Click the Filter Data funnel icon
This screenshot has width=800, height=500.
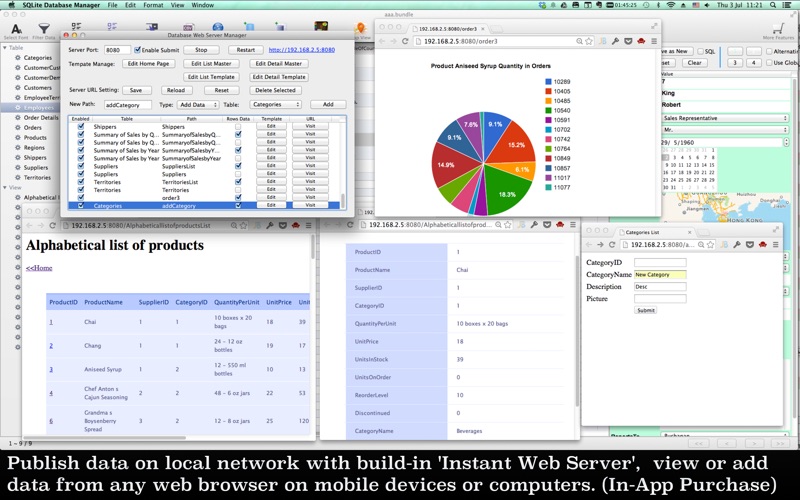click(44, 29)
